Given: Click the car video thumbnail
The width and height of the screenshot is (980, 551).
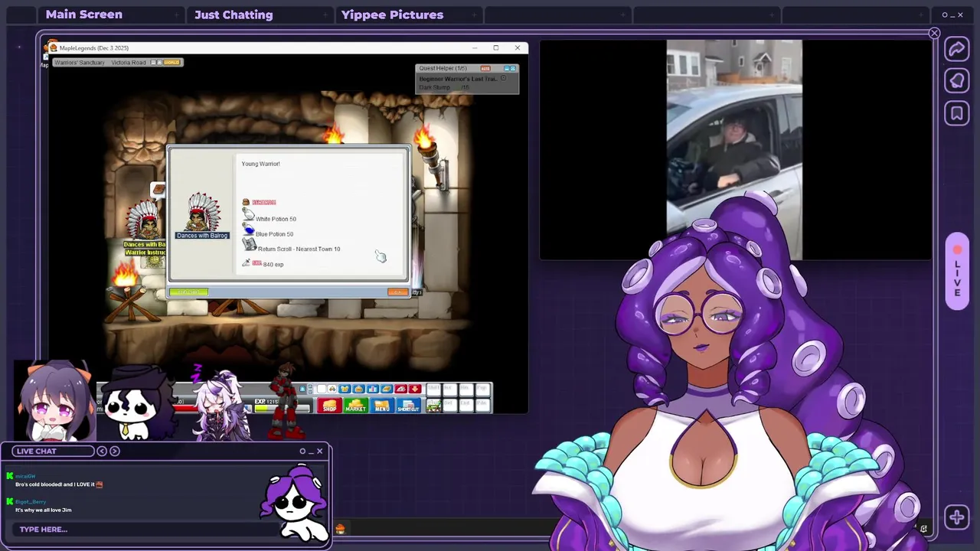Looking at the screenshot, I should click(x=734, y=150).
